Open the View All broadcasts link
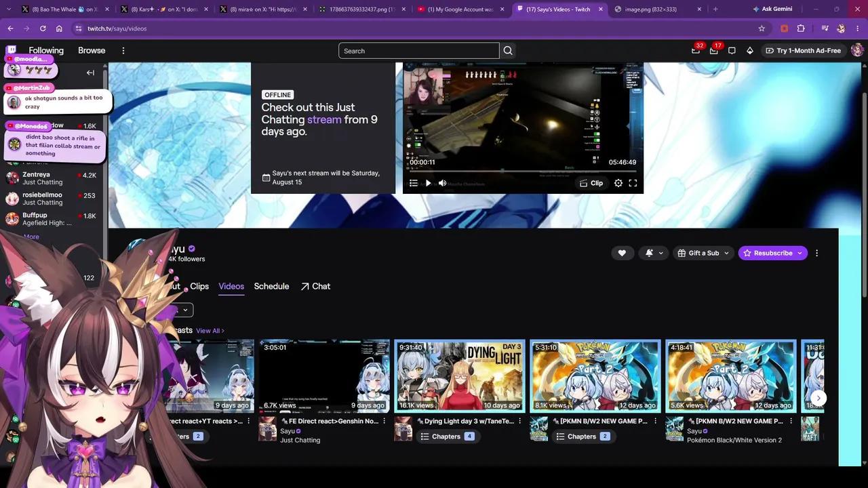Image resolution: width=868 pixels, height=488 pixels. (210, 331)
